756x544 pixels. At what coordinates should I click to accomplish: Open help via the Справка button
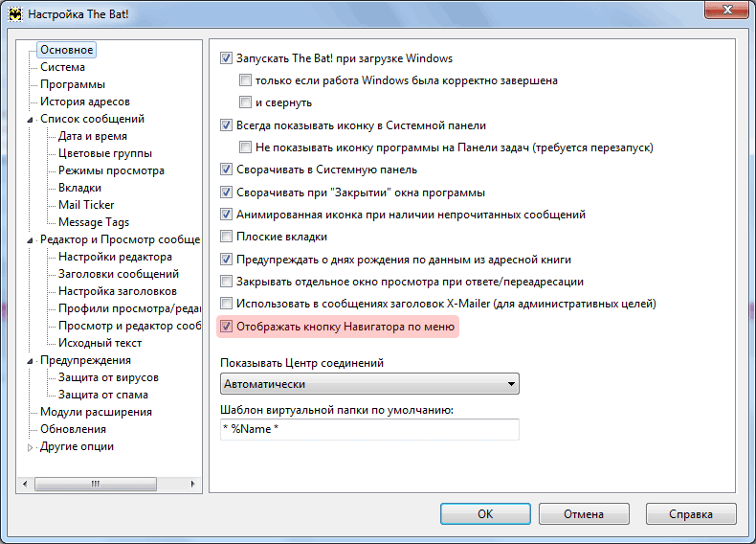691,514
